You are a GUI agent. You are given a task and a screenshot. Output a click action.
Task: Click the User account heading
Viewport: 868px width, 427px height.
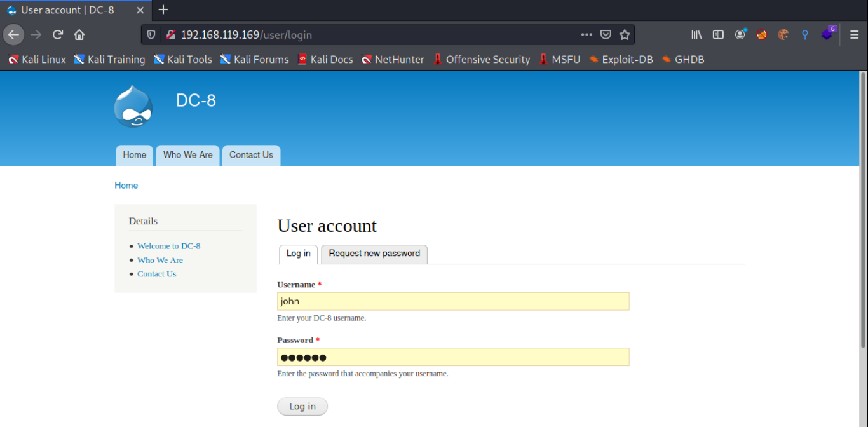(x=327, y=226)
